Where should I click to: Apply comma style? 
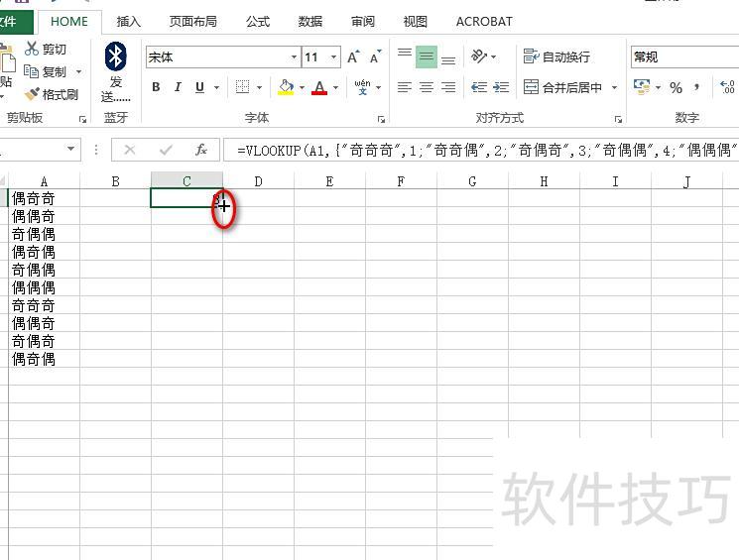click(696, 87)
